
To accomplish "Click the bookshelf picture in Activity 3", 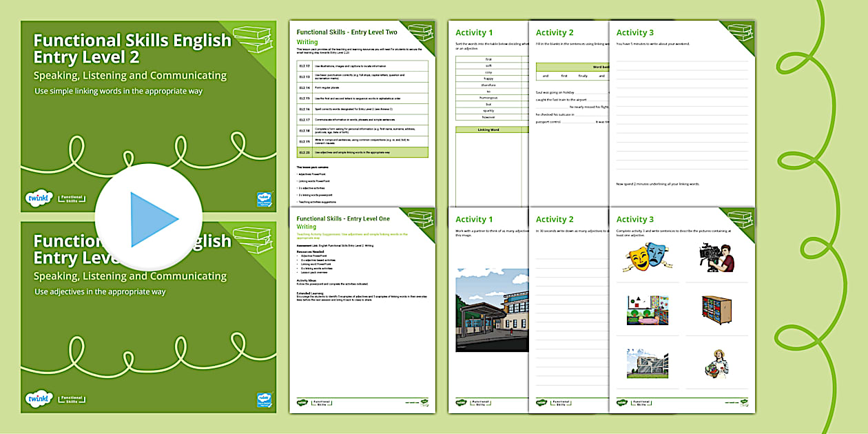I will pyautogui.click(x=716, y=310).
